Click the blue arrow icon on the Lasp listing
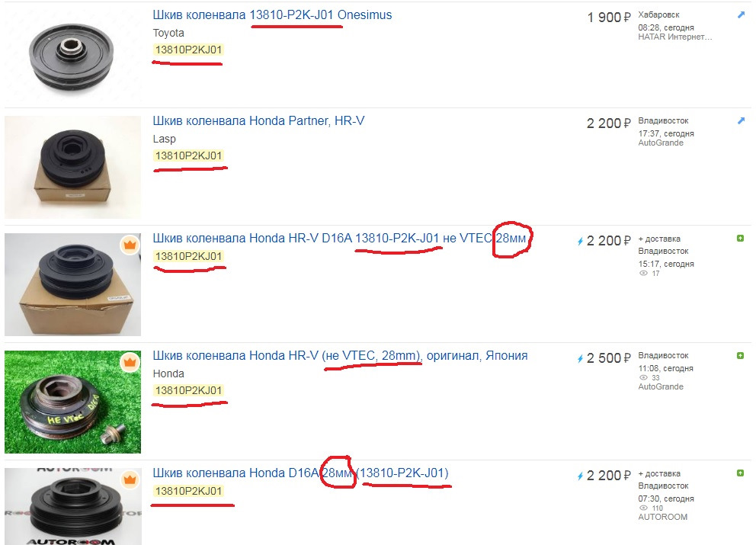Image resolution: width=756 pixels, height=545 pixels. 741,120
